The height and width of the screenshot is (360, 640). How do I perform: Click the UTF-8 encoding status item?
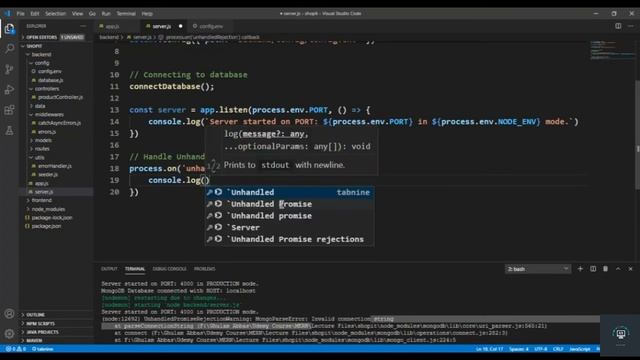point(540,349)
